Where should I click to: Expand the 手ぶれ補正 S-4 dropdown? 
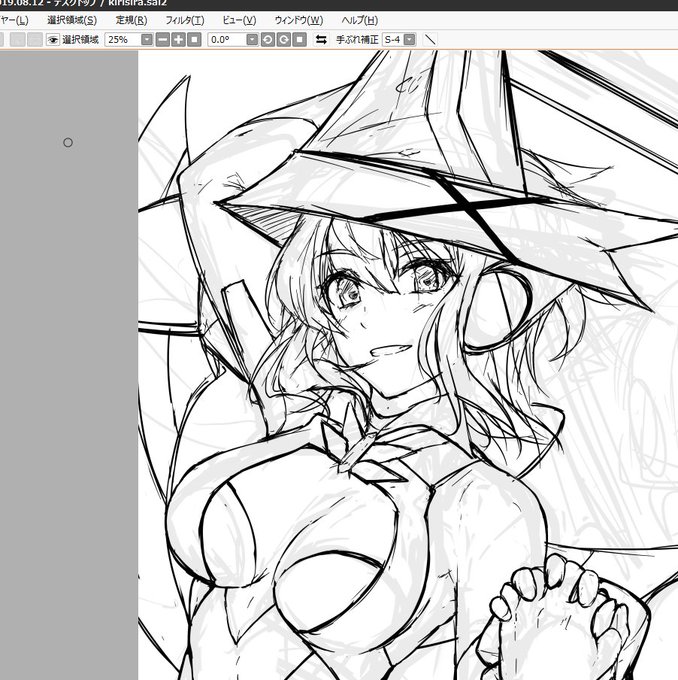click(x=410, y=40)
